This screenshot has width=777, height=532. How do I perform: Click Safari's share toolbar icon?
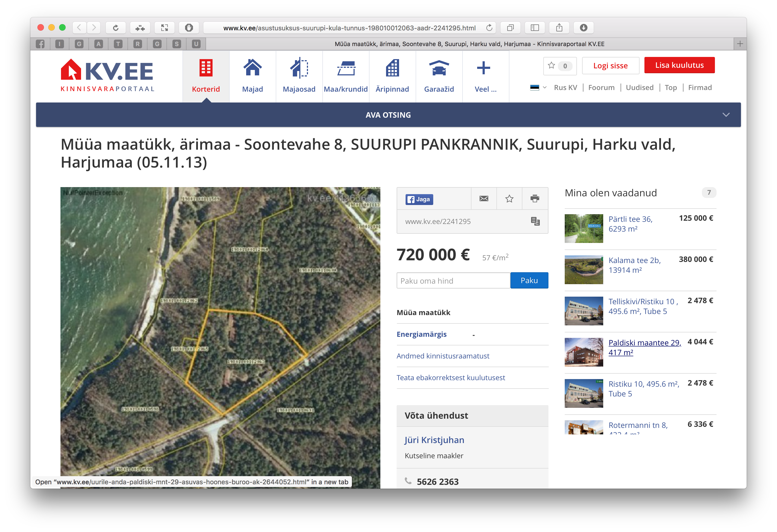pos(559,28)
